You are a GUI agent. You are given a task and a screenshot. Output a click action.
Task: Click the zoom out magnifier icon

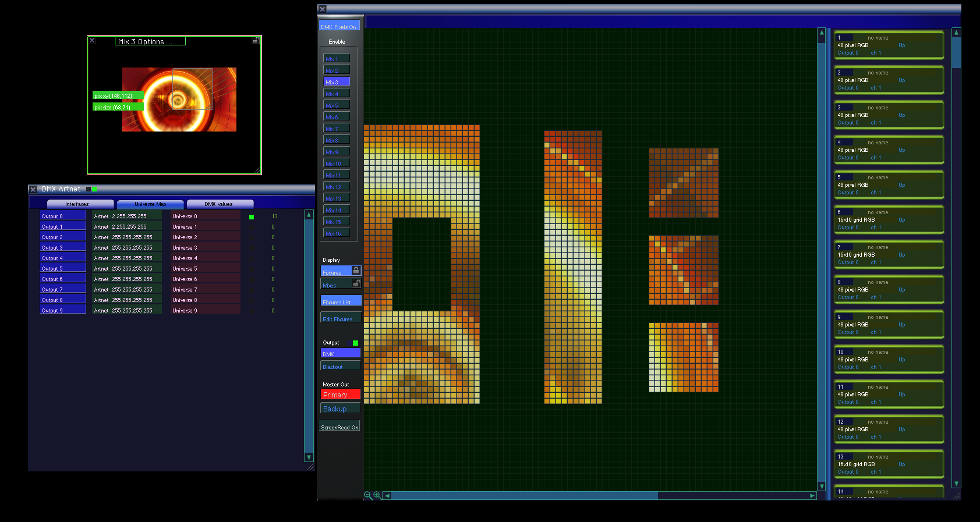[x=367, y=495]
